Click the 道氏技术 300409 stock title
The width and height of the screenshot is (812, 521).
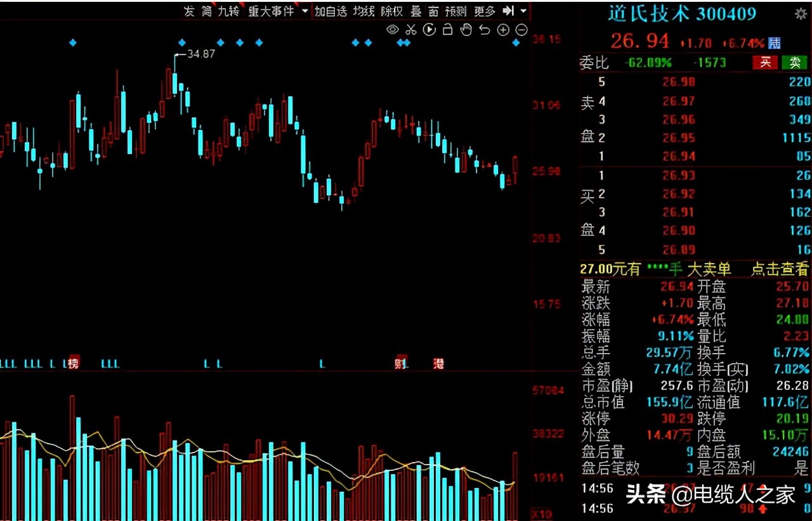pyautogui.click(x=683, y=13)
